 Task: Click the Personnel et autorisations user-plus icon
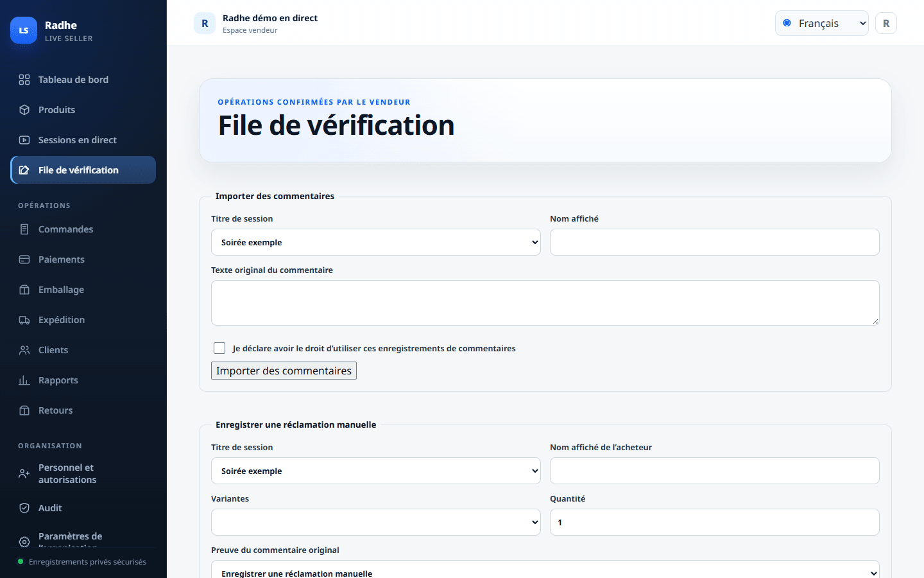click(x=24, y=474)
